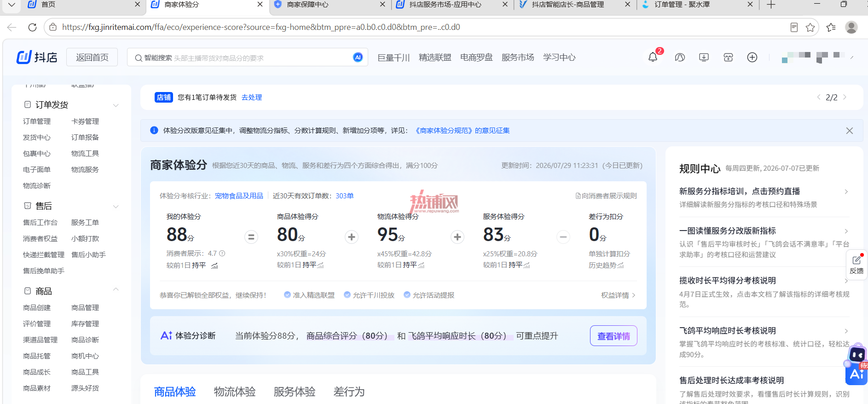The width and height of the screenshot is (868, 404).
Task: Click the AI icon in search box
Action: tap(358, 57)
